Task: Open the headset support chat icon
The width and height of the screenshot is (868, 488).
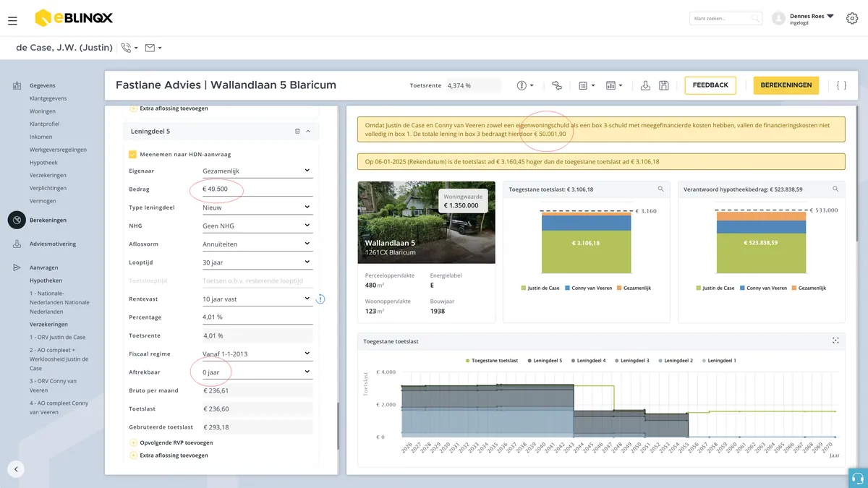Action: pos(858,478)
